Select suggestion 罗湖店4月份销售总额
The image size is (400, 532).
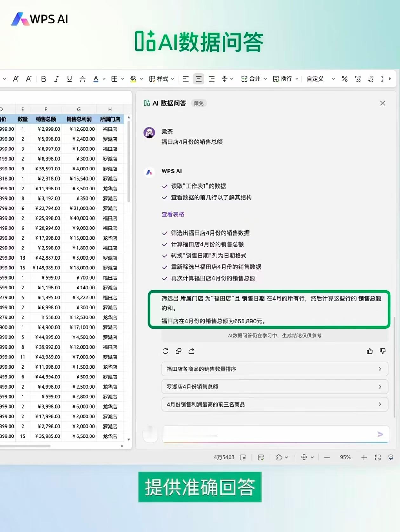[275, 387]
